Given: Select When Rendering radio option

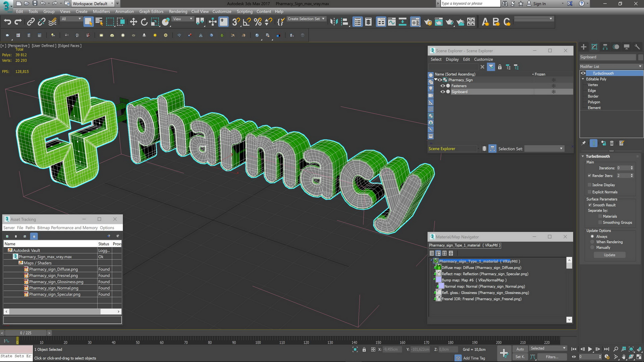Looking at the screenshot, I should pos(592,242).
